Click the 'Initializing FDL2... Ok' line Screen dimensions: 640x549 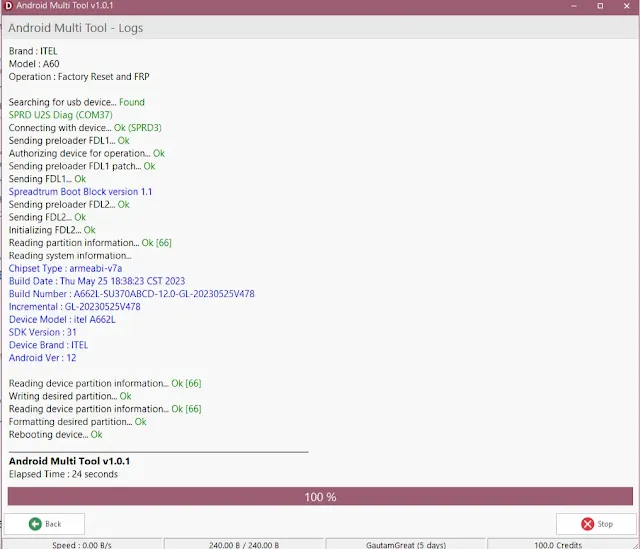[x=52, y=230]
